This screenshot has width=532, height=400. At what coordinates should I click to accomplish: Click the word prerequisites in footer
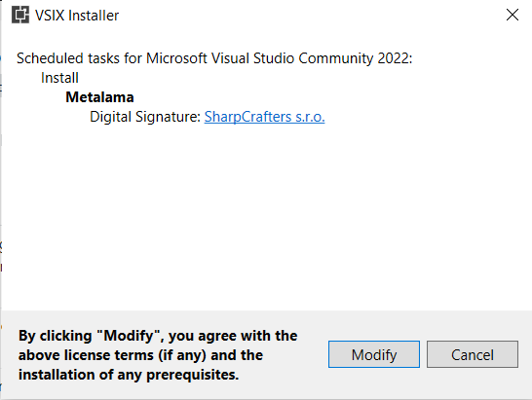[192, 375]
